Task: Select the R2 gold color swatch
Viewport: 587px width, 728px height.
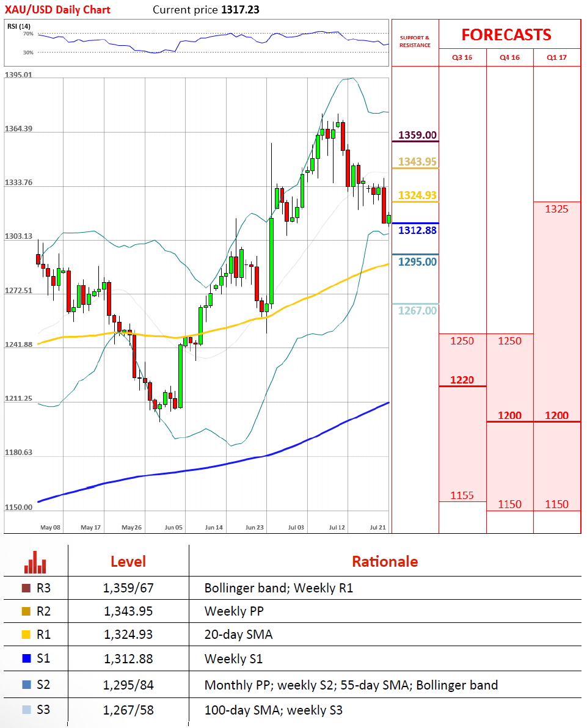Action: point(26,611)
